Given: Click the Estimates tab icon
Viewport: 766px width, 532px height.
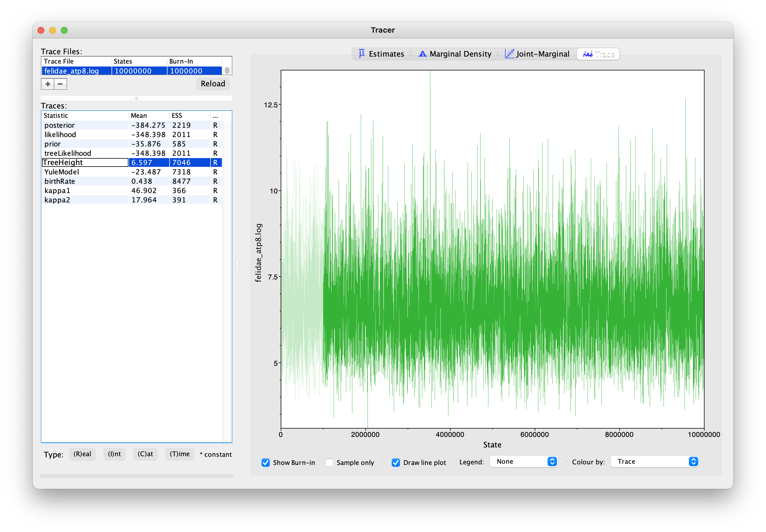Looking at the screenshot, I should tap(361, 54).
